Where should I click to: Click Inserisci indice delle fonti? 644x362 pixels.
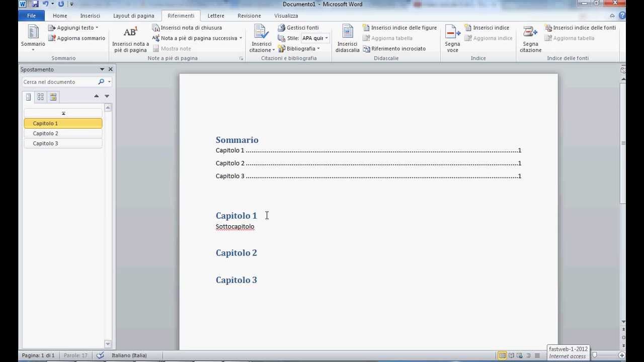(580, 28)
